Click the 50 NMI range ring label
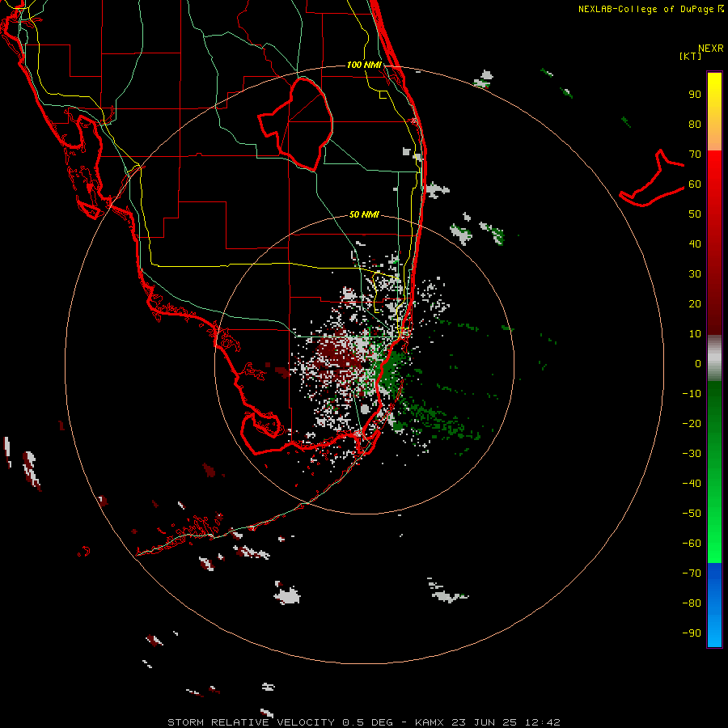The width and height of the screenshot is (728, 728). pyautogui.click(x=364, y=214)
